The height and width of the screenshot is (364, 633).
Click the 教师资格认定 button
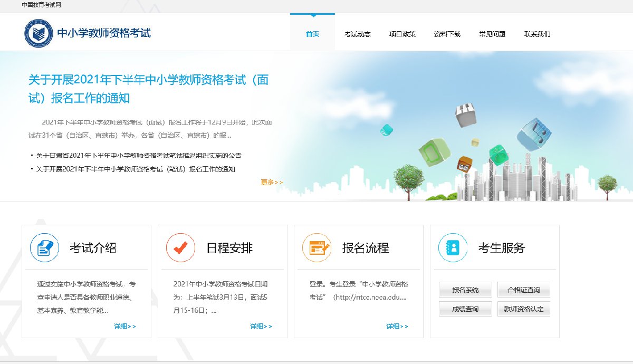pyautogui.click(x=523, y=309)
